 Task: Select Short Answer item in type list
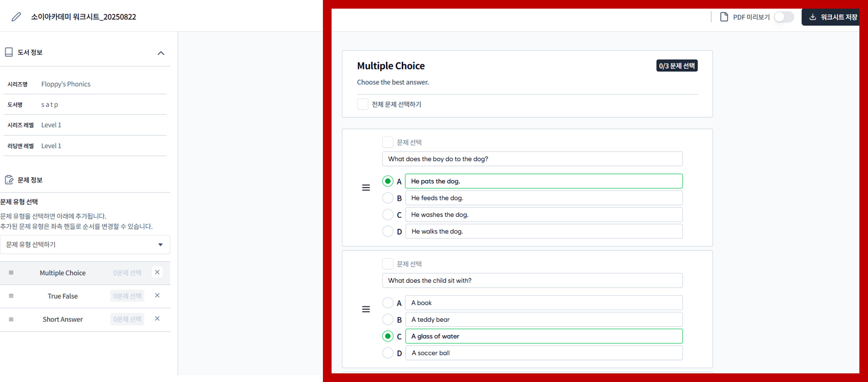tap(63, 319)
